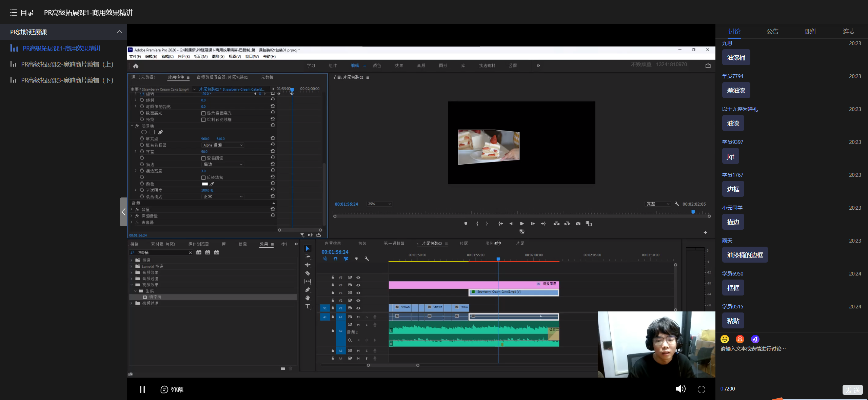
Task: Open timeline wrench display settings
Action: pyautogui.click(x=367, y=259)
